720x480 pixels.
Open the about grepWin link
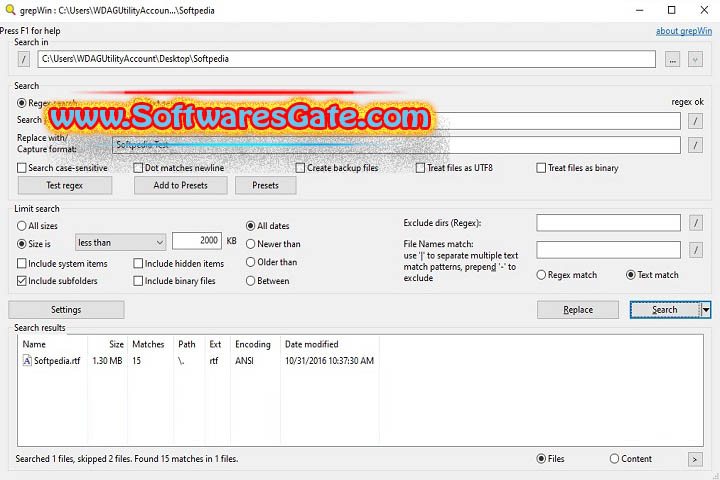(x=684, y=31)
